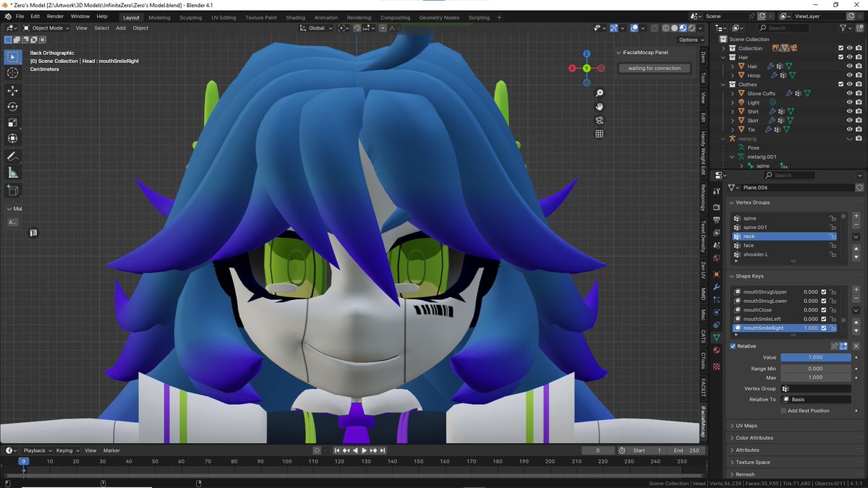Select the Cursor tool in the left toolbar
This screenshot has height=488, width=868.
(12, 73)
